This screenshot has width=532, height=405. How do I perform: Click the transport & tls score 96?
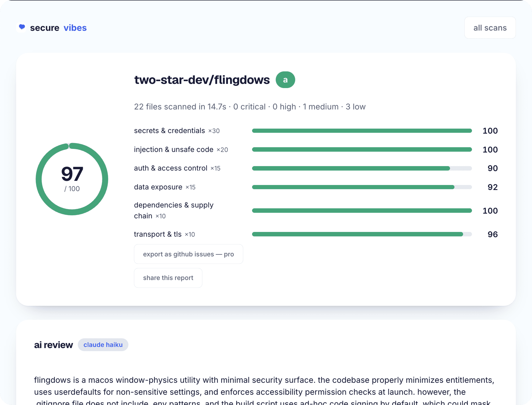click(x=493, y=234)
